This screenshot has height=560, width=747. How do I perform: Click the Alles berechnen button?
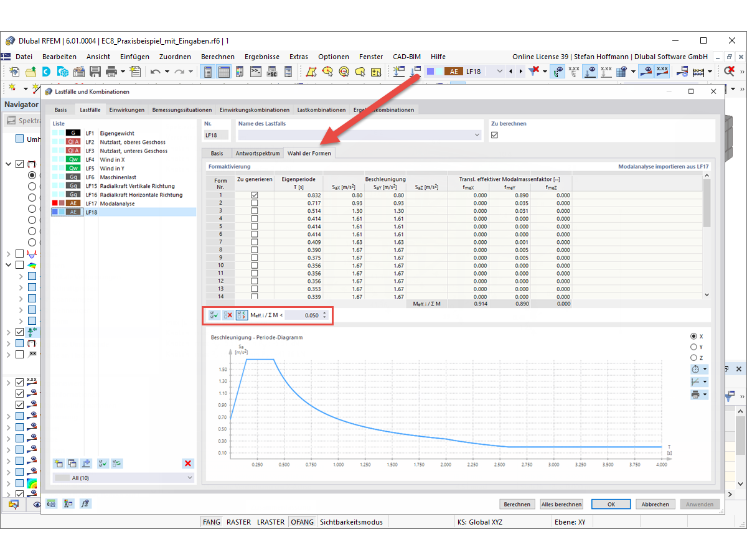tap(561, 504)
